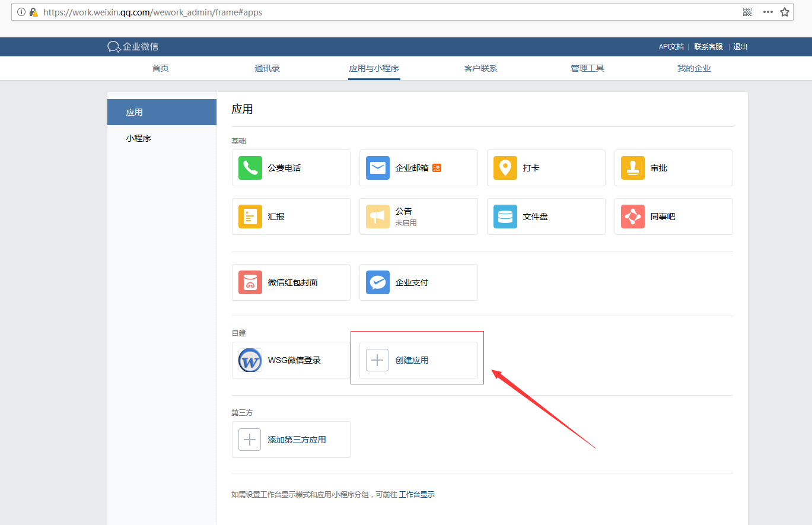Click the 企业支付 payment icon
This screenshot has height=525, width=812.
coord(378,282)
